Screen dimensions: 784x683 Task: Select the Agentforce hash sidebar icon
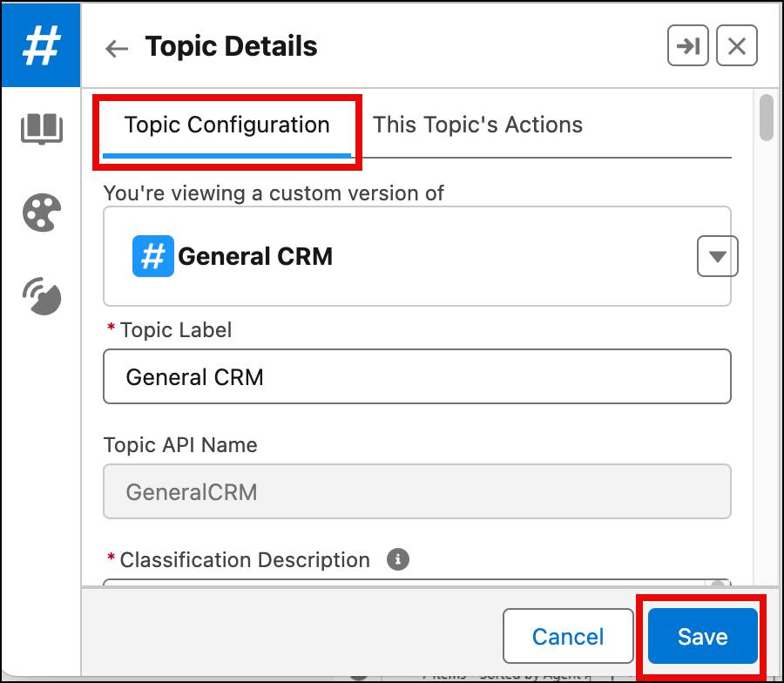pos(41,44)
